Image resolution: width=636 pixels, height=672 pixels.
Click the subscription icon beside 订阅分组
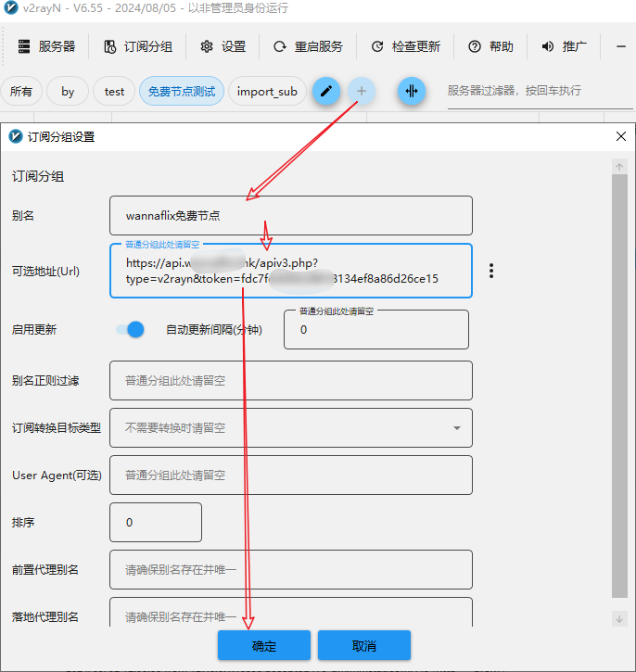point(109,46)
